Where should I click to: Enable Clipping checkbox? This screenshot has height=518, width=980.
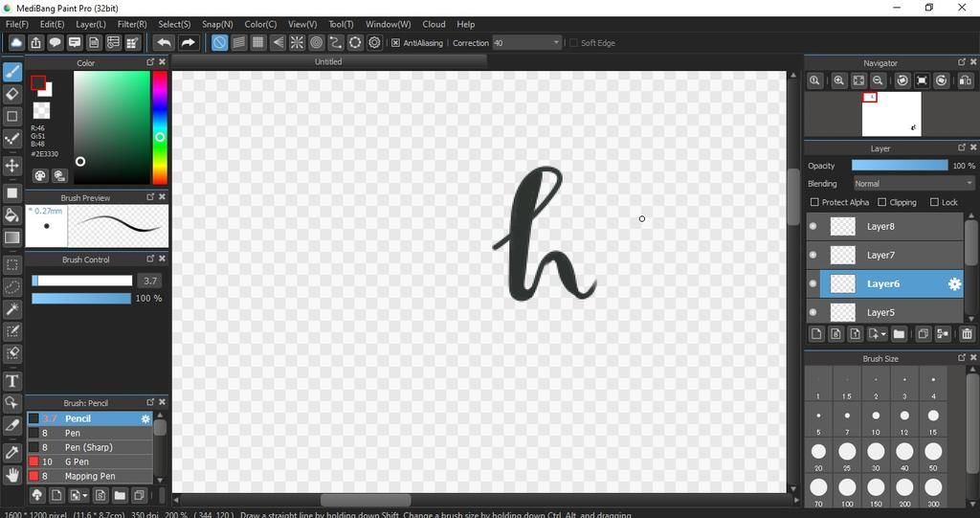[x=881, y=202]
